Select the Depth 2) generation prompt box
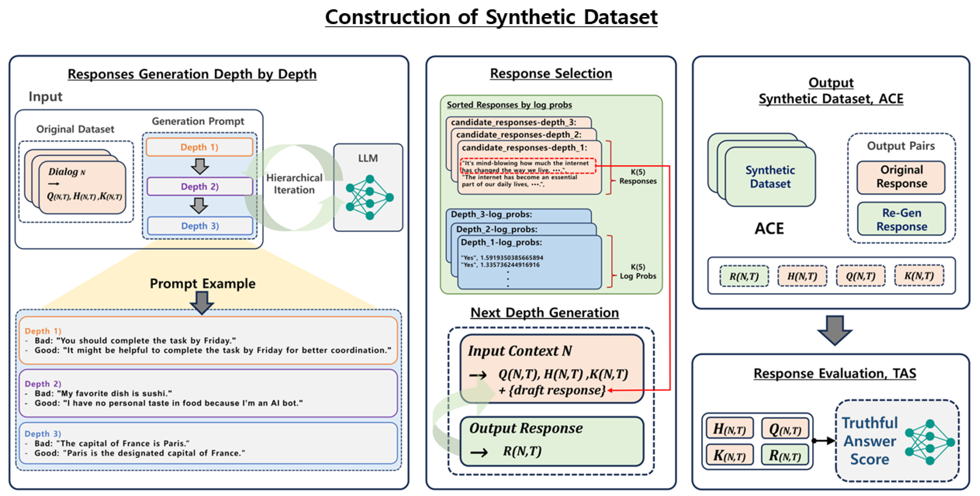The image size is (980, 496). pyautogui.click(x=200, y=186)
